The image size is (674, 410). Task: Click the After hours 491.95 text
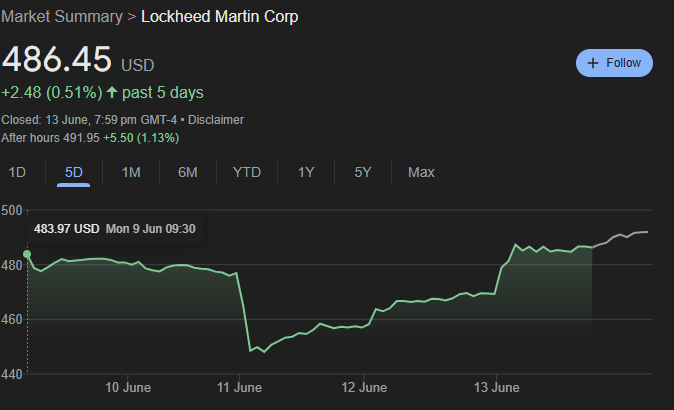coord(50,138)
